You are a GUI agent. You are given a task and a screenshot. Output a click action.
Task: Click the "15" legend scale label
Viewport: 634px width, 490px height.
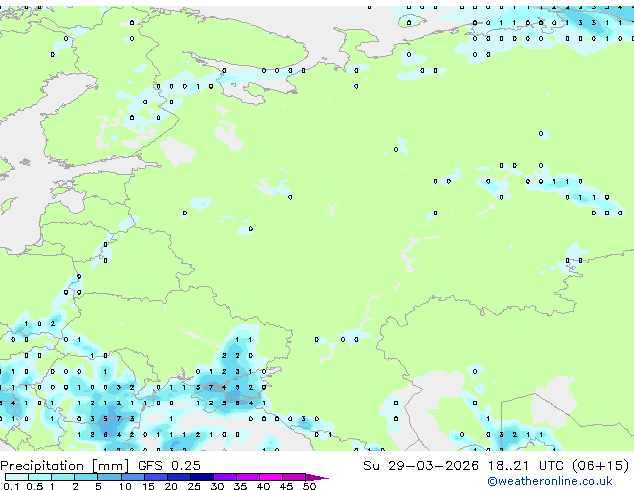pyautogui.click(x=148, y=486)
